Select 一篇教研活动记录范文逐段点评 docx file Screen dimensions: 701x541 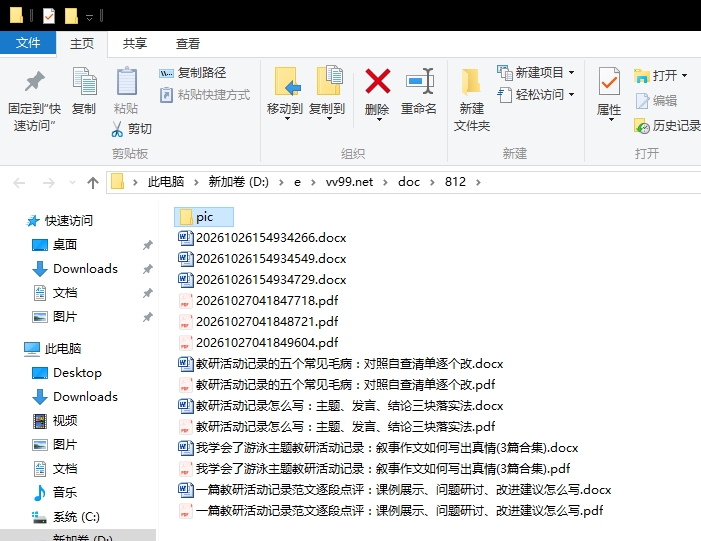[x=394, y=490]
